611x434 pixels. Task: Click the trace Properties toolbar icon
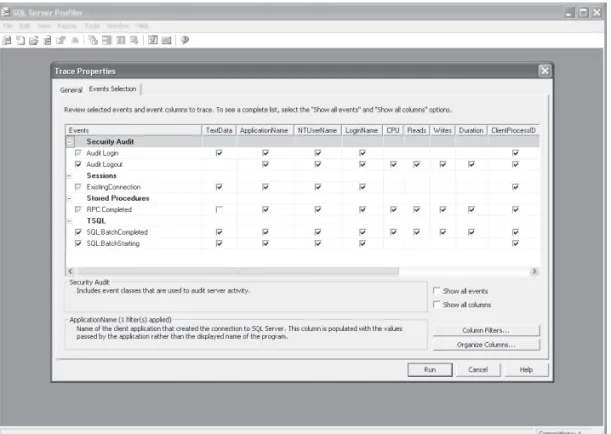tap(61, 40)
